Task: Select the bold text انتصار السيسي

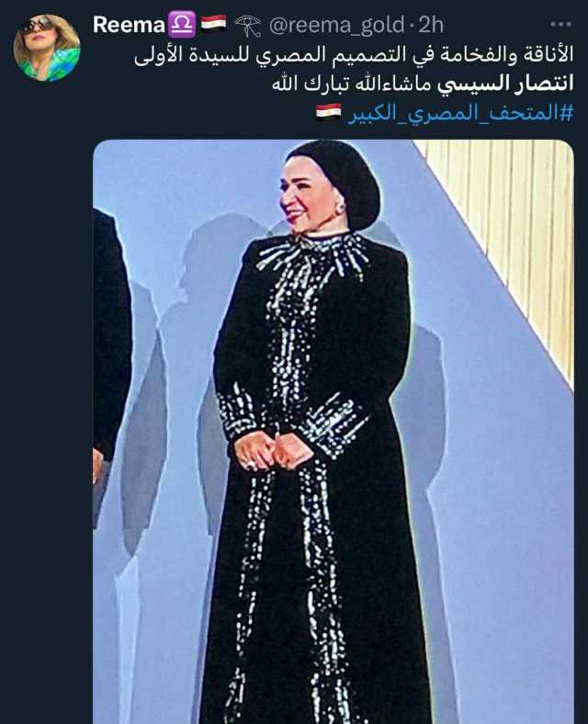Action: pyautogui.click(x=505, y=84)
